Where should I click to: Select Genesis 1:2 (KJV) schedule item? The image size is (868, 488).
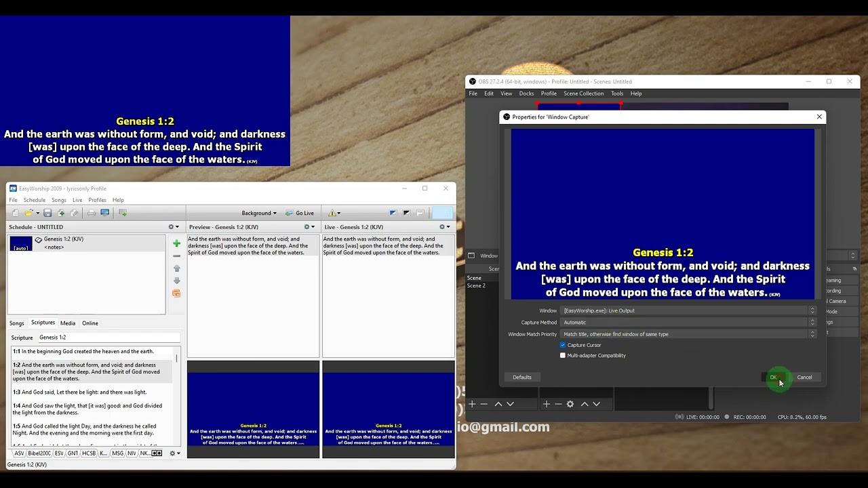click(x=87, y=243)
